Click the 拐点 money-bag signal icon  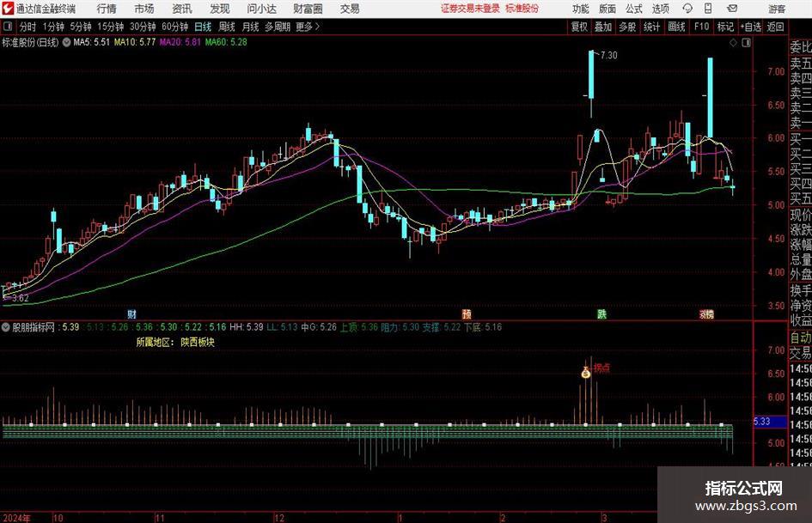point(586,372)
